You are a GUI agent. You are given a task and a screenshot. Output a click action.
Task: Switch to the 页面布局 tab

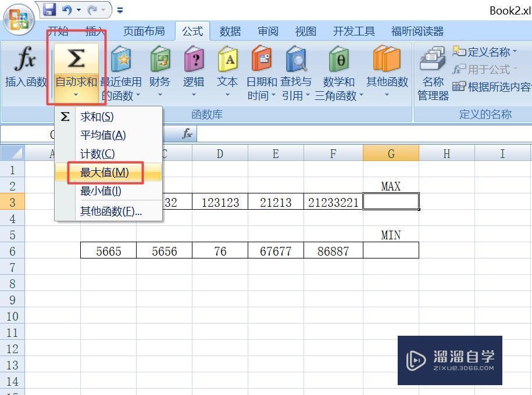[x=144, y=31]
